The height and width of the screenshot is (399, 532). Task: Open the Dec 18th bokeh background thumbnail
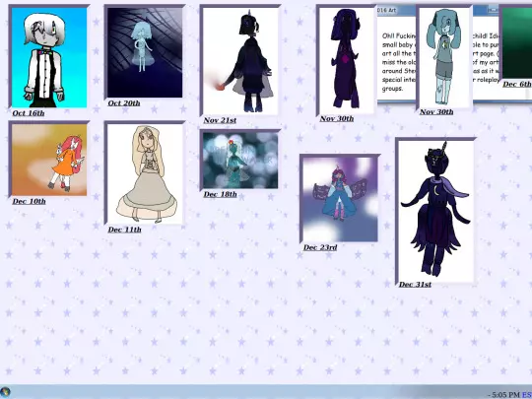pos(240,161)
